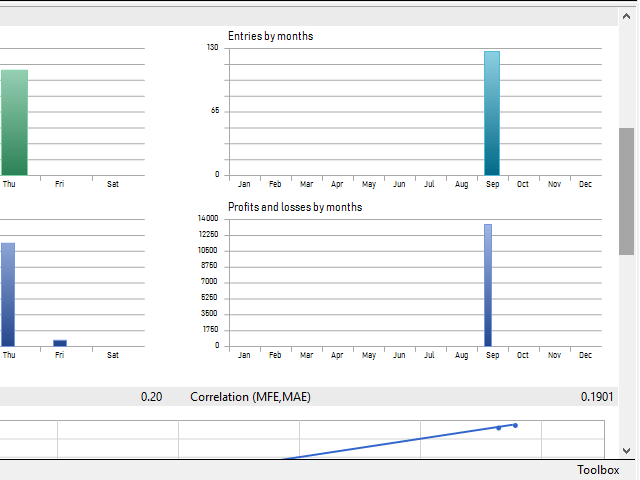This screenshot has width=640, height=480.
Task: Click the second-to-last point on the blue line
Action: tap(498, 428)
